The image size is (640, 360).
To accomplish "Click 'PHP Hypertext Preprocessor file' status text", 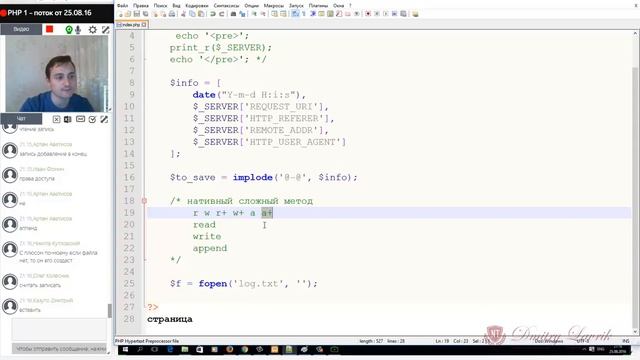I will point(147,341).
